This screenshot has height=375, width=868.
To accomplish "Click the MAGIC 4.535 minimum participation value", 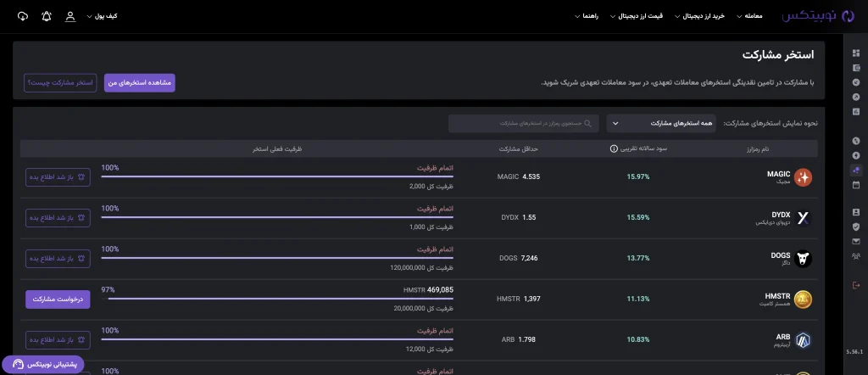I will 519,177.
